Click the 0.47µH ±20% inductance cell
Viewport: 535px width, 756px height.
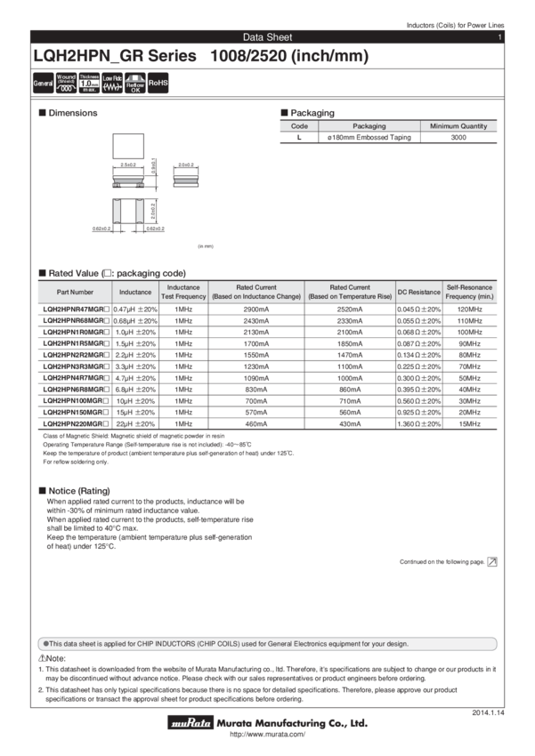point(135,310)
